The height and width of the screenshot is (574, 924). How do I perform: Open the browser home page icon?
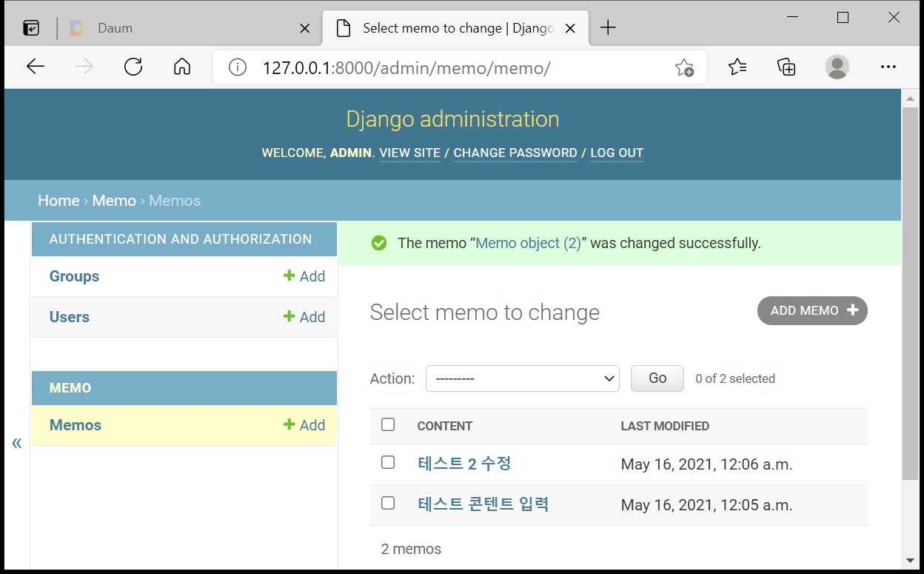pyautogui.click(x=182, y=67)
